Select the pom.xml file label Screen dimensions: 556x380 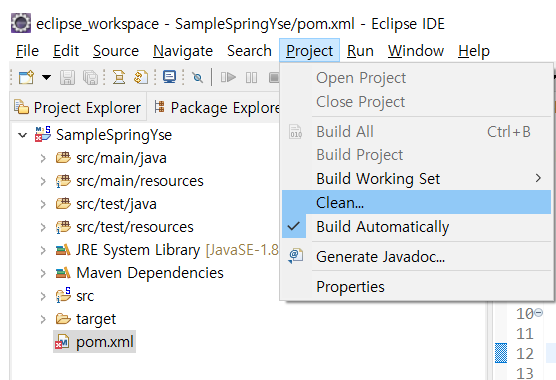click(105, 342)
